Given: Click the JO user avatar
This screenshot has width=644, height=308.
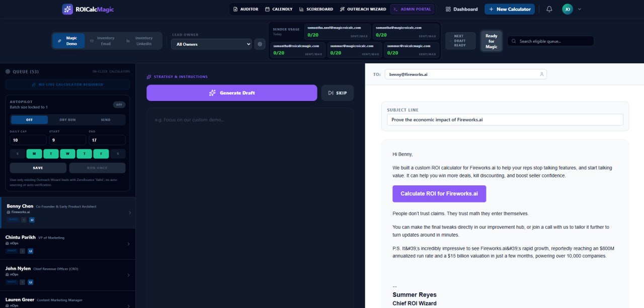Looking at the screenshot, I should [x=568, y=9].
